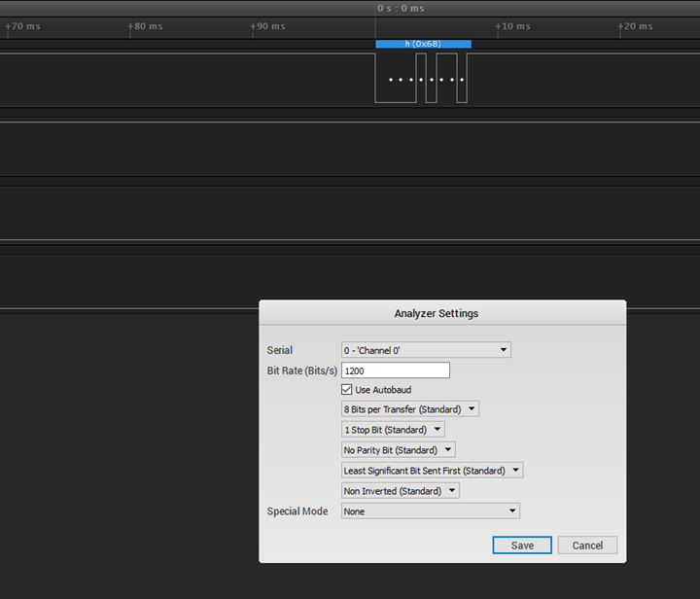Open the 8 Bits per Transfer dropdown

(410, 408)
